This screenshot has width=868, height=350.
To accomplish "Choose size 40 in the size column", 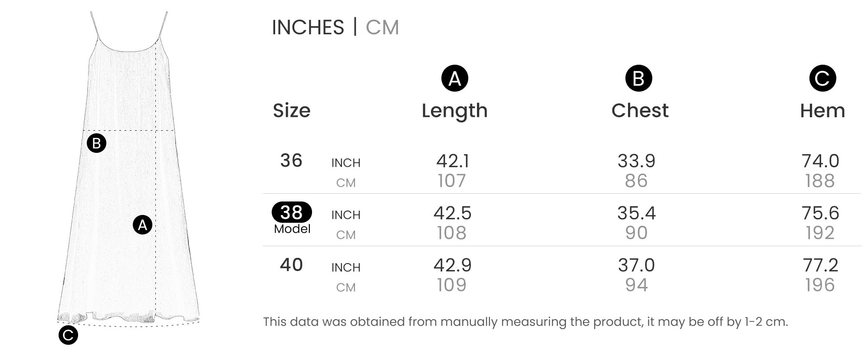I will (x=291, y=265).
